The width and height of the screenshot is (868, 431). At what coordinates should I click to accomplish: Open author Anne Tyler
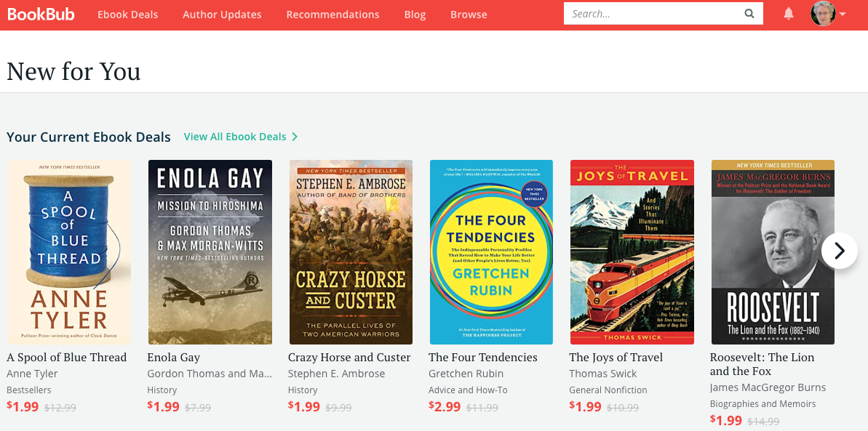[x=32, y=374]
